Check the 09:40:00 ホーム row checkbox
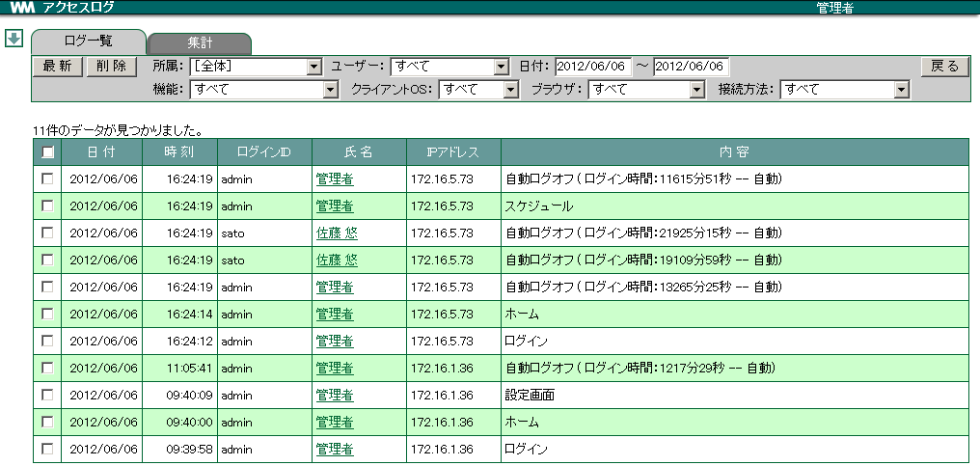 [x=47, y=423]
